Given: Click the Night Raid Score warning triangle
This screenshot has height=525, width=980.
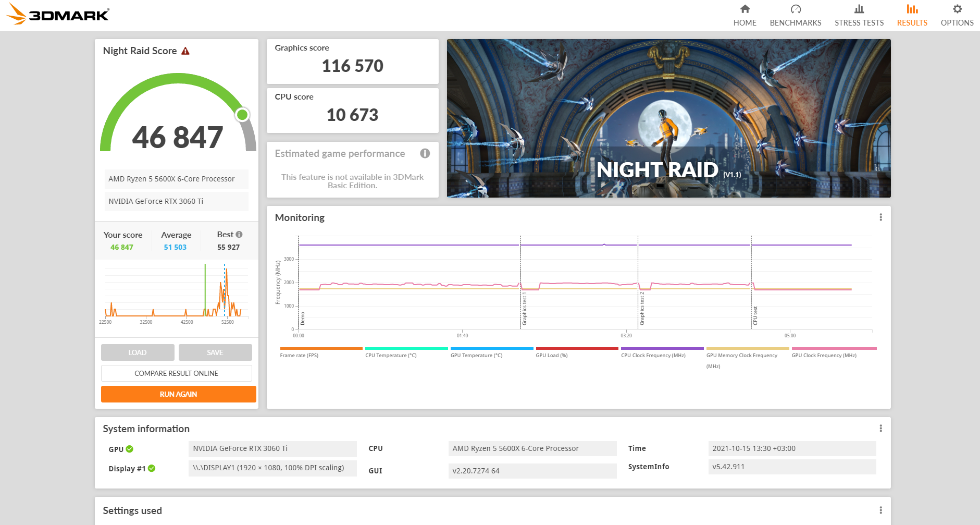Looking at the screenshot, I should pos(185,51).
